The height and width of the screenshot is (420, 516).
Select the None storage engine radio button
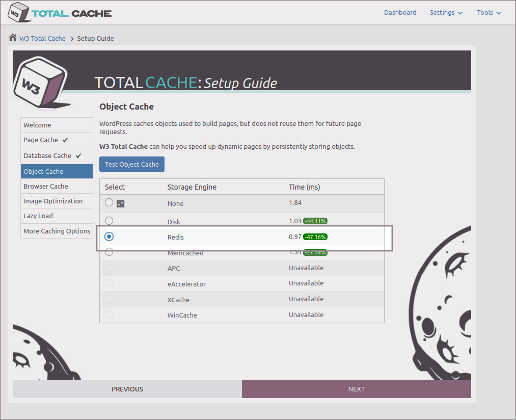(x=109, y=203)
